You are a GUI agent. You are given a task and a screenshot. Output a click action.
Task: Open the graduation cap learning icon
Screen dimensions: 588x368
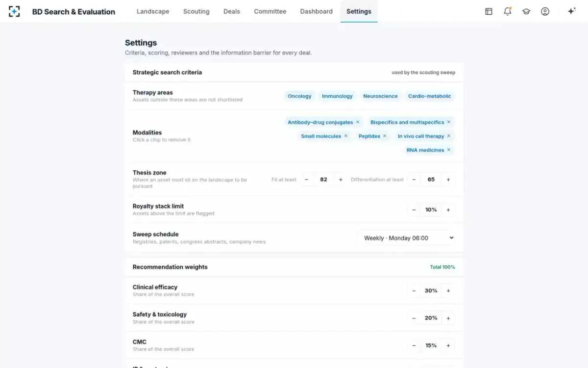tap(526, 11)
